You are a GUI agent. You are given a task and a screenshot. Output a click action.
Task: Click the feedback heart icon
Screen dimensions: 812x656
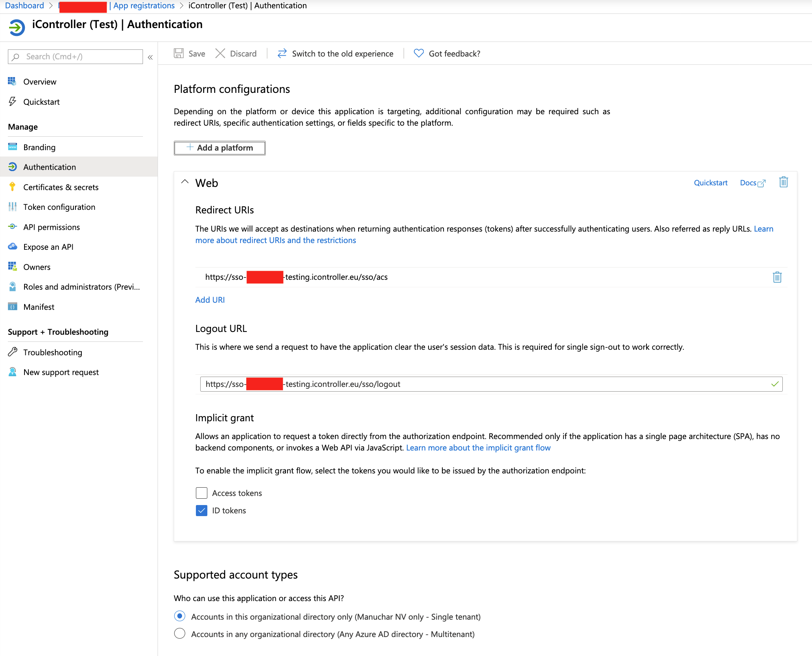click(419, 53)
